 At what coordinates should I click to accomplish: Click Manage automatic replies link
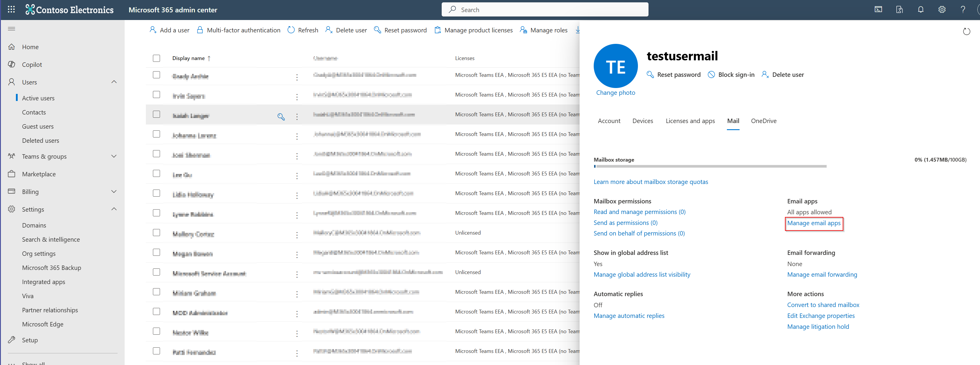point(629,316)
